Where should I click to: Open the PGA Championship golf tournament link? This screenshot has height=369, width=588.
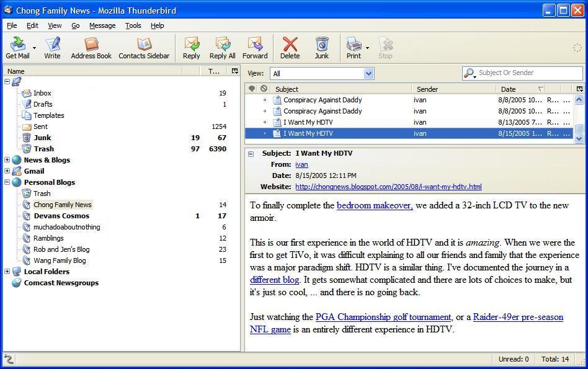[383, 317]
